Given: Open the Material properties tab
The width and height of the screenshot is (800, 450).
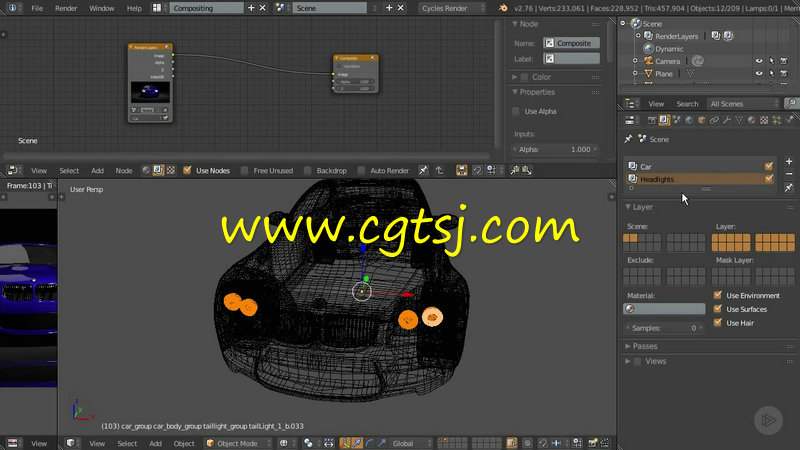Looking at the screenshot, I should coord(752,120).
